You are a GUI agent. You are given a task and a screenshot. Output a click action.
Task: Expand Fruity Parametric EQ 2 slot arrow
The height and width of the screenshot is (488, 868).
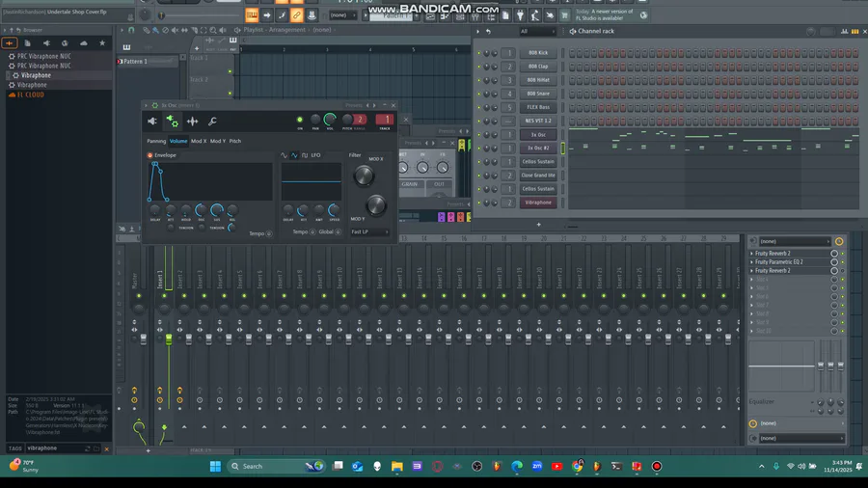point(751,262)
